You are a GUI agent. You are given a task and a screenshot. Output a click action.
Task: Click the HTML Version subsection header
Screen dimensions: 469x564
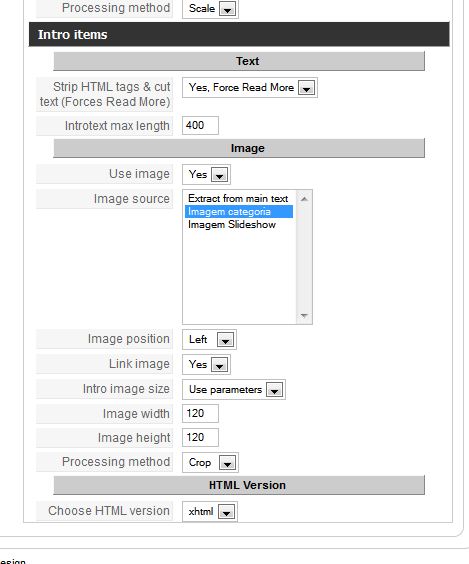[x=239, y=485]
